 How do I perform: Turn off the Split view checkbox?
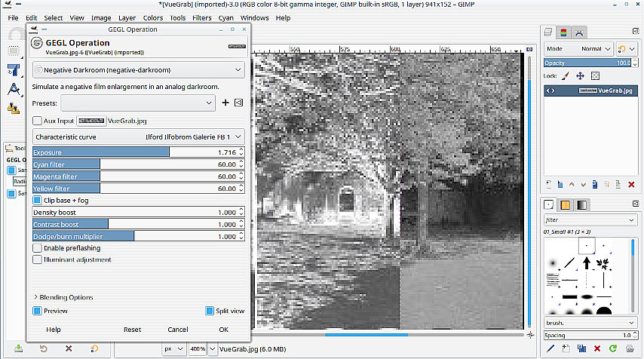coord(210,311)
